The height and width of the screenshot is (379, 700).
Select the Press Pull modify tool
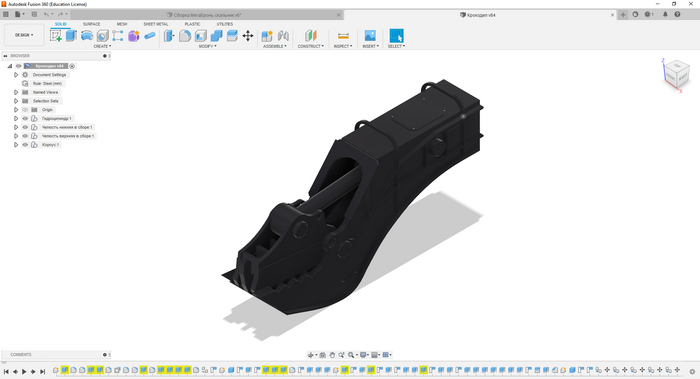(169, 36)
